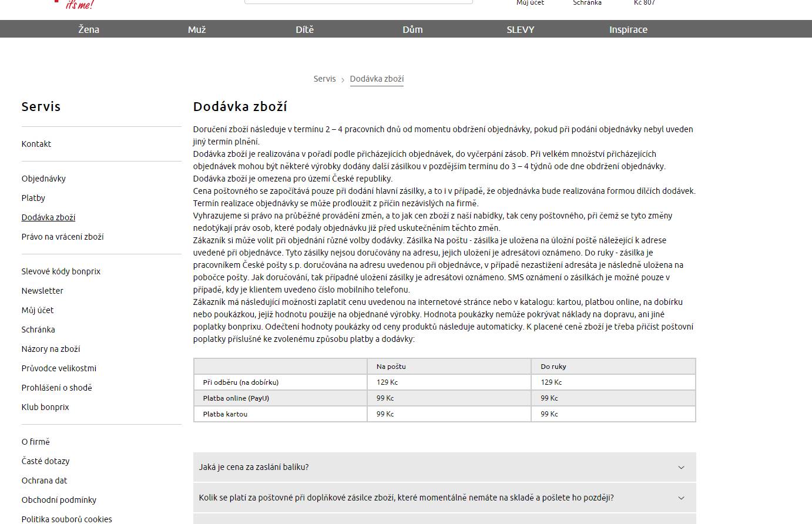Click chevron of 'Jaká je cena za zaslání balíku?'
This screenshot has height=524, width=812.
coord(681,468)
